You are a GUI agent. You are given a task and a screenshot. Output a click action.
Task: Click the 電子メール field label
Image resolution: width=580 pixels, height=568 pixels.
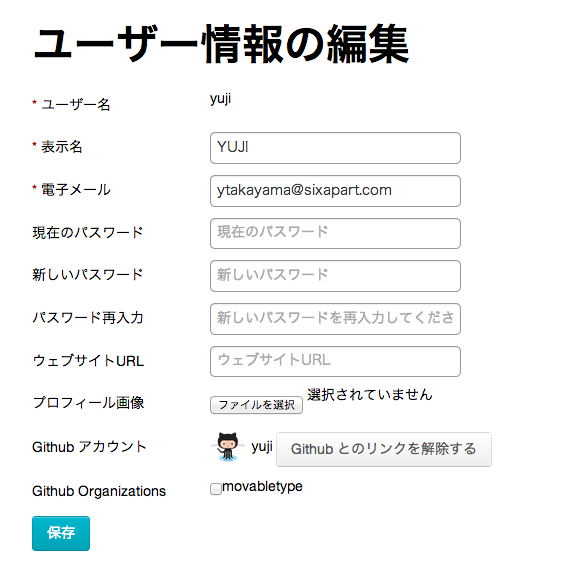pos(75,190)
